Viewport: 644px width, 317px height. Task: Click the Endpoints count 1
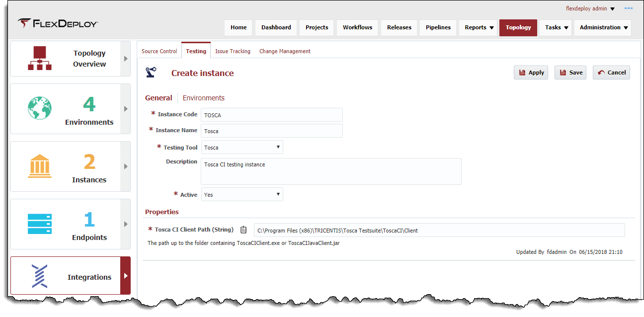(89, 220)
